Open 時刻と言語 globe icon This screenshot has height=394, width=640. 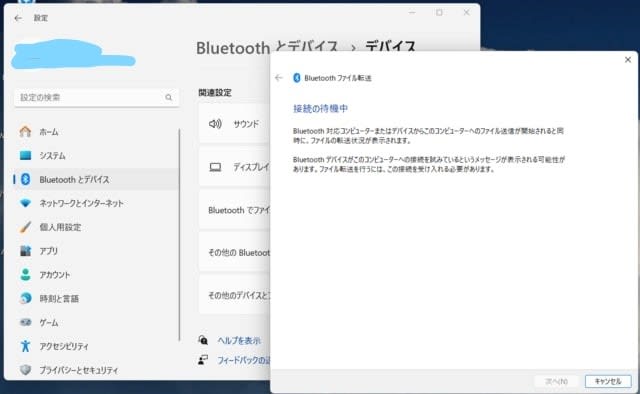25,298
